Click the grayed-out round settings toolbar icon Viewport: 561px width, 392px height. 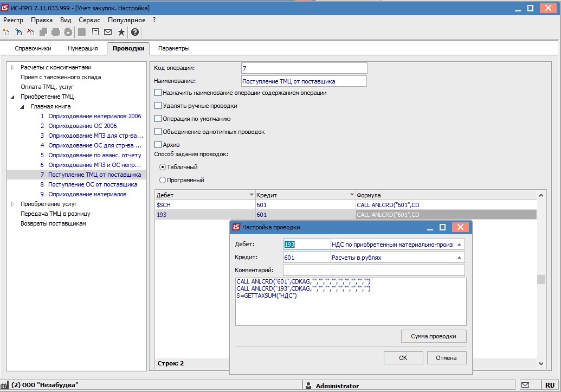click(x=68, y=32)
